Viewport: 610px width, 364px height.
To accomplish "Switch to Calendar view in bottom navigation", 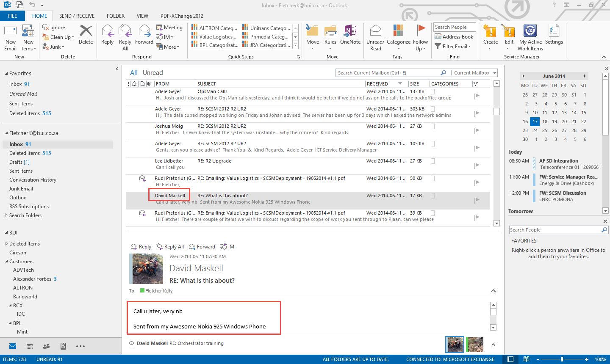I will (30, 346).
